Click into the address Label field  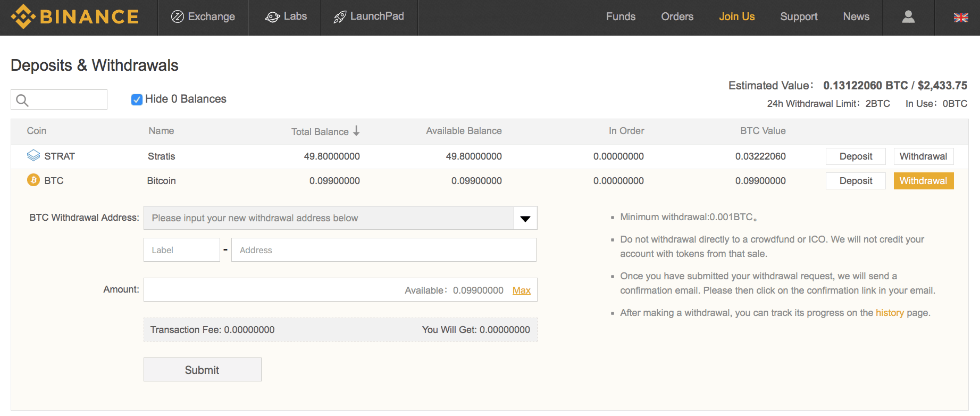[x=181, y=250]
